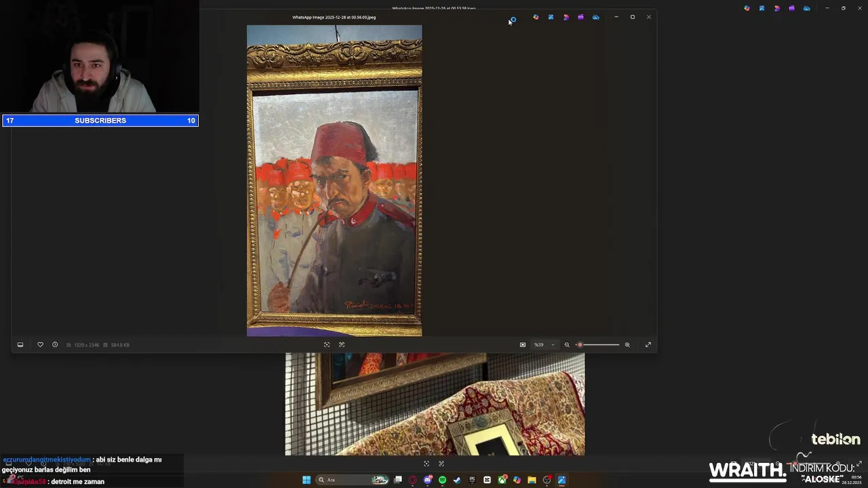Show file info panel for the image
The height and width of the screenshot is (488, 868).
click(55, 344)
